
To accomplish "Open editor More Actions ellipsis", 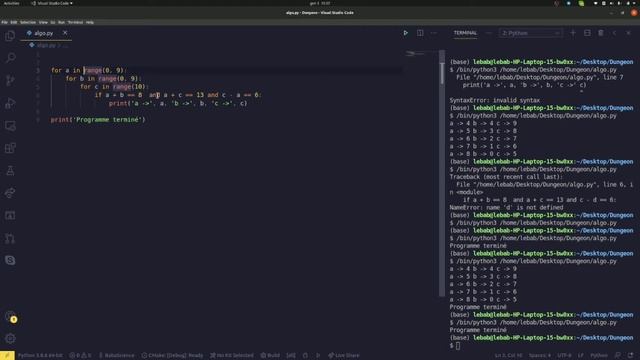I will (x=433, y=33).
